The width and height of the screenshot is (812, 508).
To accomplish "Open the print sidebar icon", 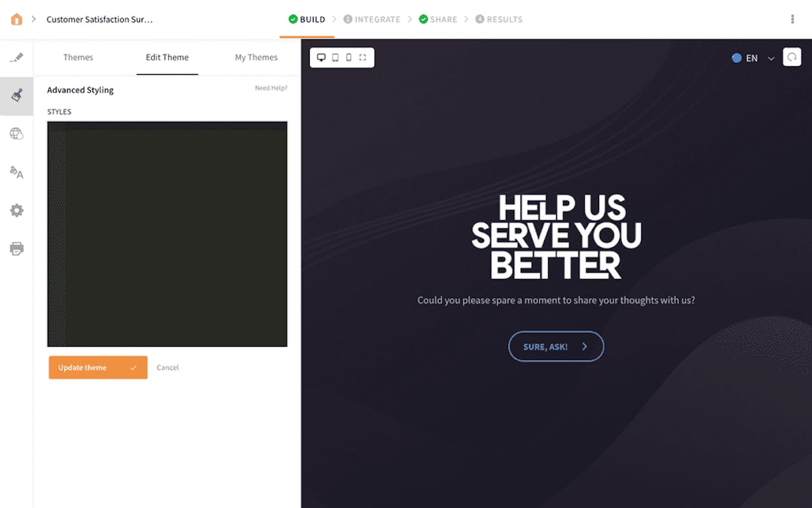I will (x=16, y=248).
